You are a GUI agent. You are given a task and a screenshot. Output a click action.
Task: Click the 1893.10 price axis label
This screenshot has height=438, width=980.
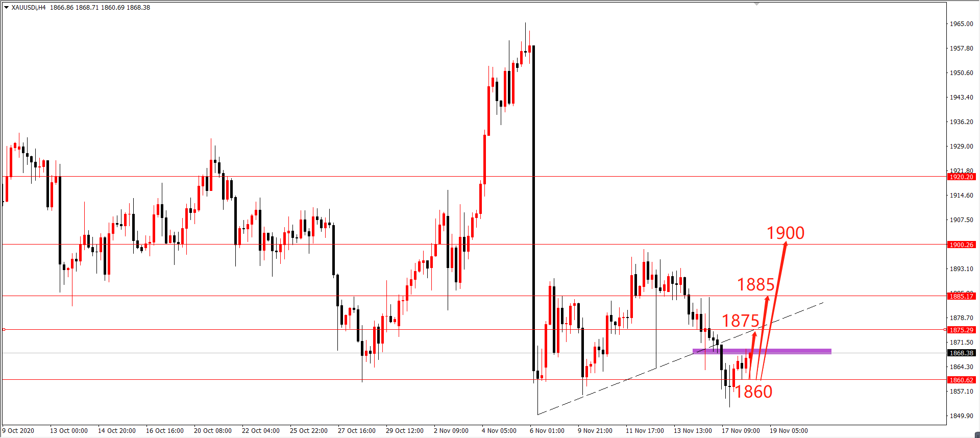pyautogui.click(x=961, y=269)
